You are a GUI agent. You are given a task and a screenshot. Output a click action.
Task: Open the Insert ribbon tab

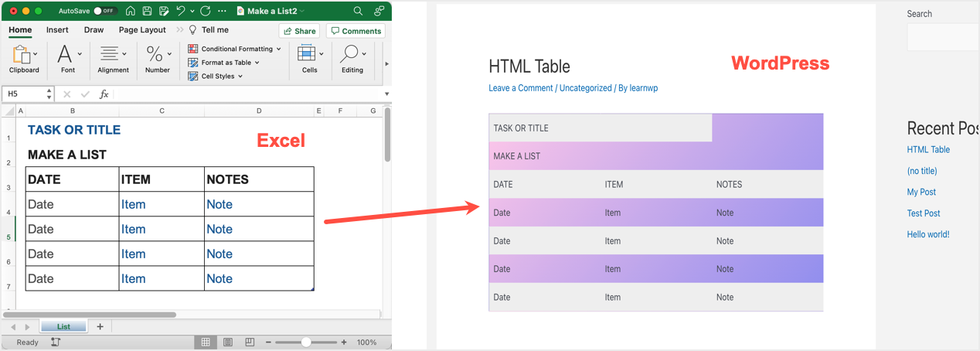[57, 30]
